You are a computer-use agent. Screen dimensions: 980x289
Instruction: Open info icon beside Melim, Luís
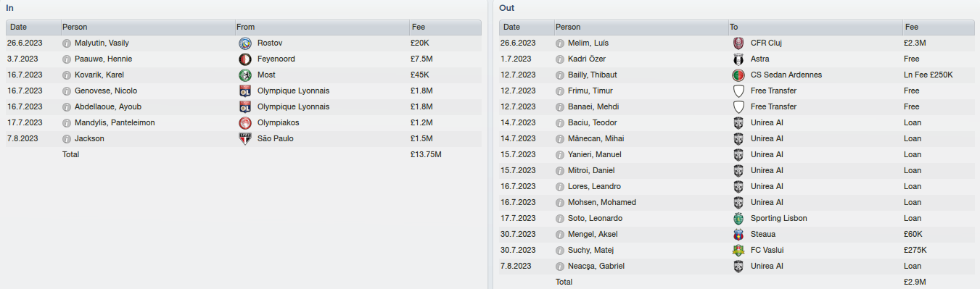pyautogui.click(x=560, y=43)
